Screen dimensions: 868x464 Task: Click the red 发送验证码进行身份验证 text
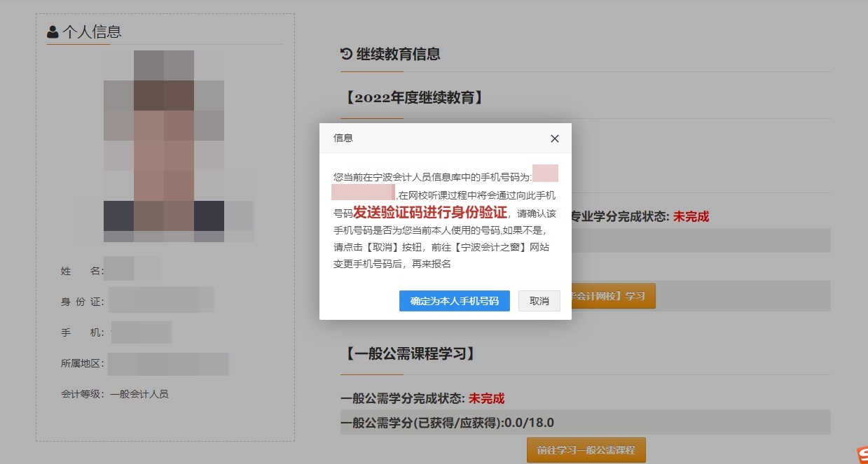[x=429, y=212]
